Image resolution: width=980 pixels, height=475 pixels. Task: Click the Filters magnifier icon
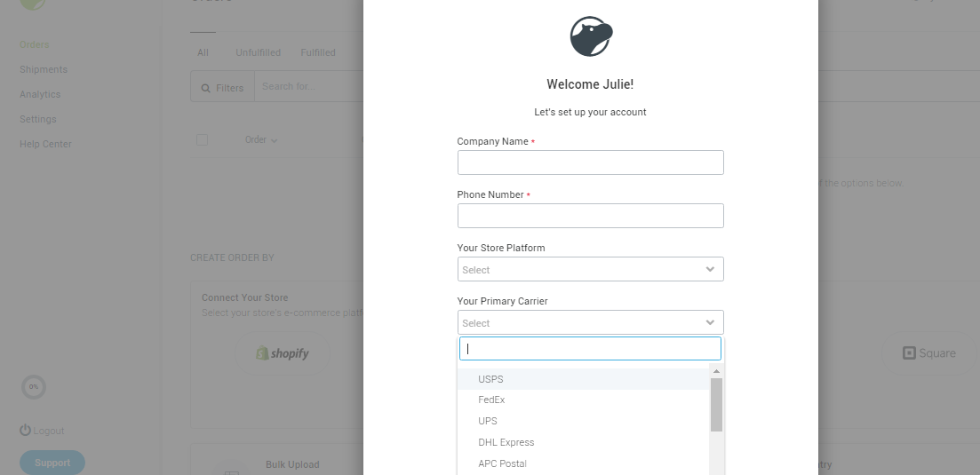(x=205, y=89)
